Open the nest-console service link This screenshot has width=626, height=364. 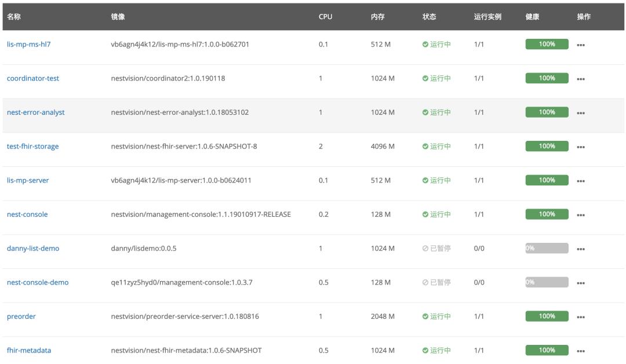point(27,214)
